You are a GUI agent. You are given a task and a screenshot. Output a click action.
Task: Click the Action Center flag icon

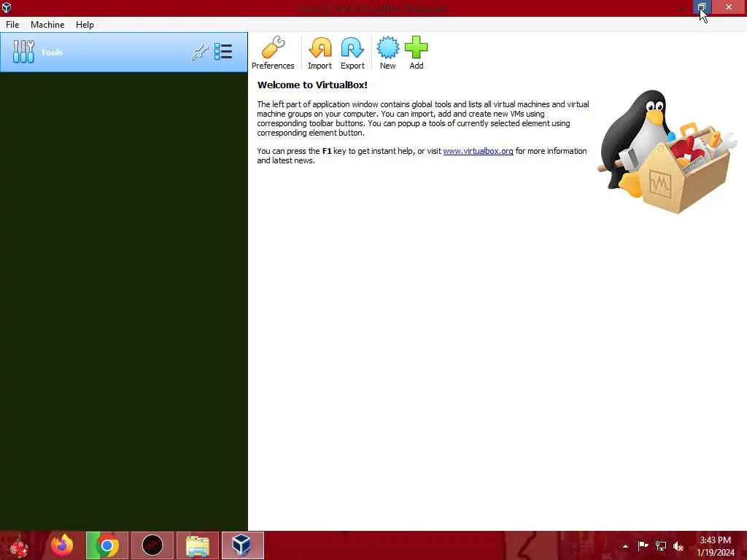coord(643,545)
